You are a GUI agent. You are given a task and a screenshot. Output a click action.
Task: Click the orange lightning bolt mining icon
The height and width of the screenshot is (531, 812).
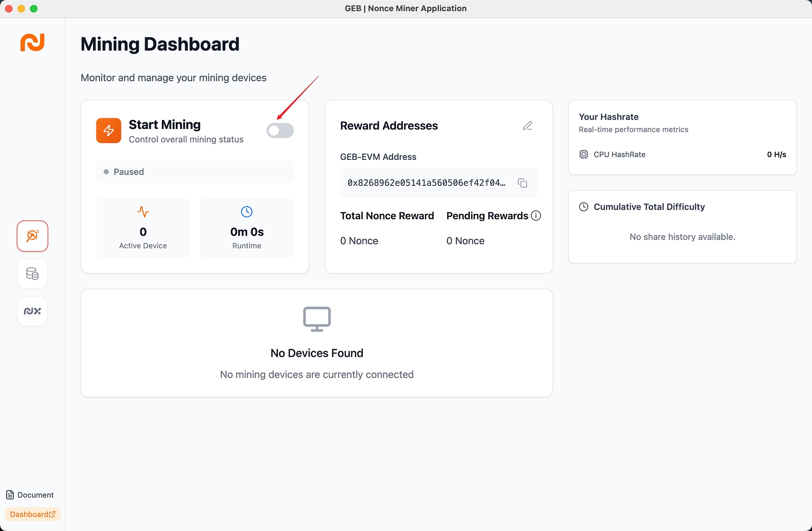pos(109,130)
